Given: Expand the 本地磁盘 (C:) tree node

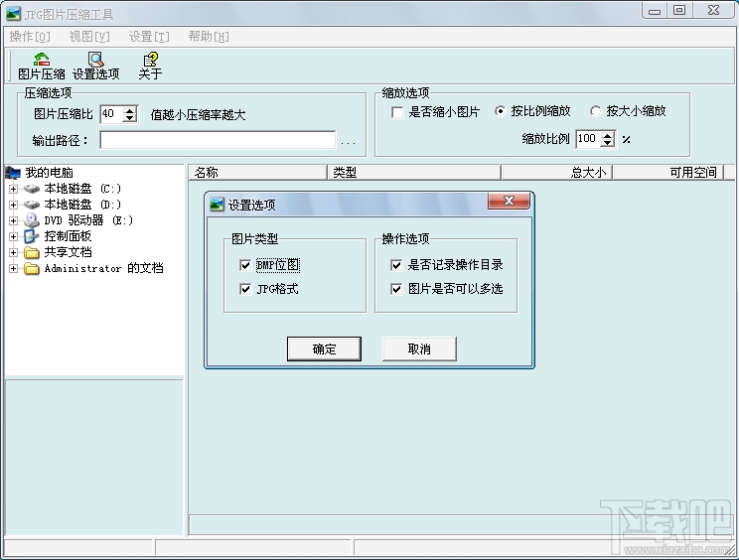Looking at the screenshot, I should (13, 189).
